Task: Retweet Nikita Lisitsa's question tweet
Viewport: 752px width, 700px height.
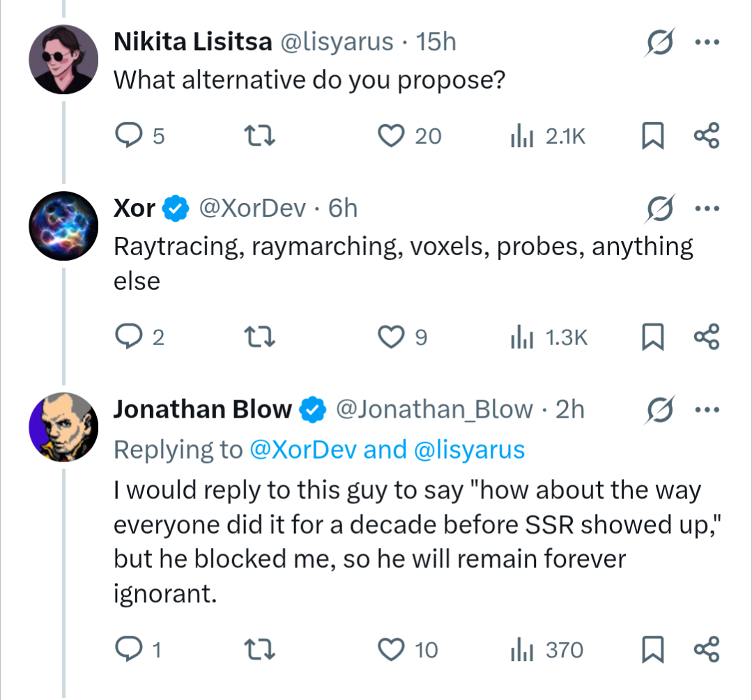Action: click(x=263, y=136)
